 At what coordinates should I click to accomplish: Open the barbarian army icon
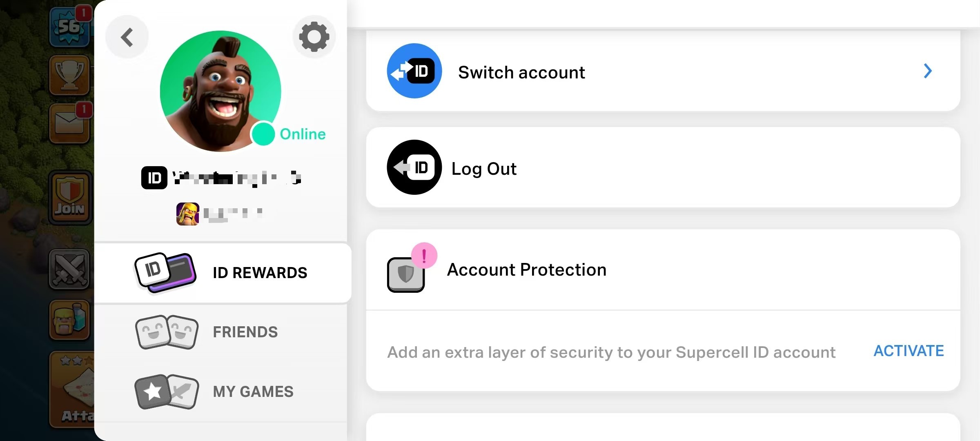(69, 319)
